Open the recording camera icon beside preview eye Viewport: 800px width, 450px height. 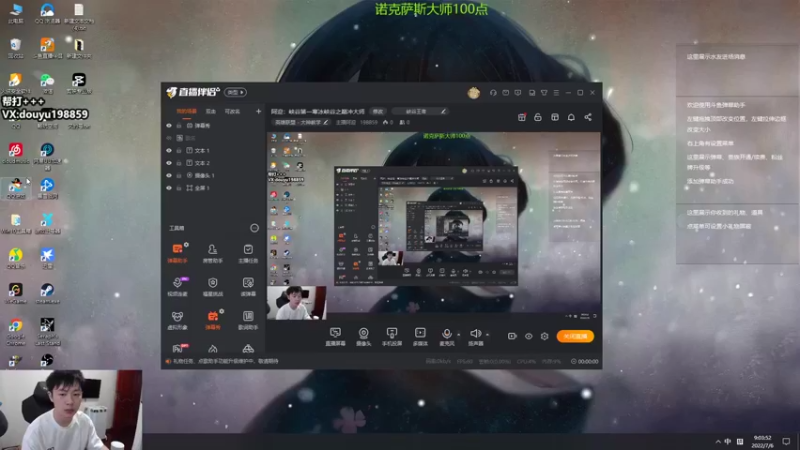point(512,336)
